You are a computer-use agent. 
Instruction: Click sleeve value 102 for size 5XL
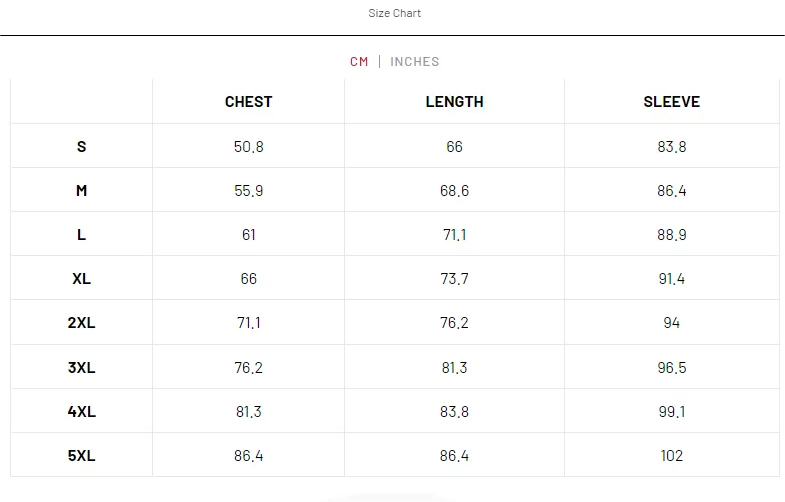point(671,455)
